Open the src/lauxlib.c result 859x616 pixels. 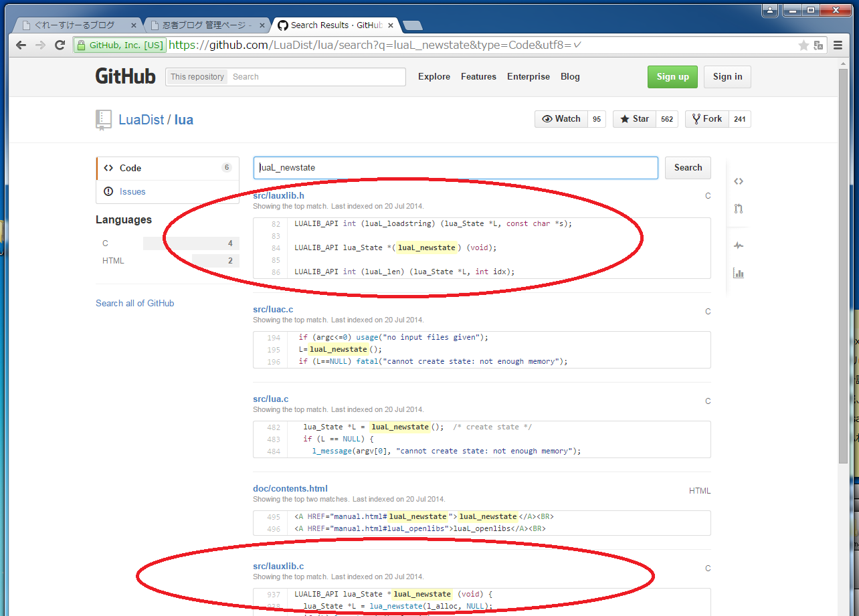point(278,566)
